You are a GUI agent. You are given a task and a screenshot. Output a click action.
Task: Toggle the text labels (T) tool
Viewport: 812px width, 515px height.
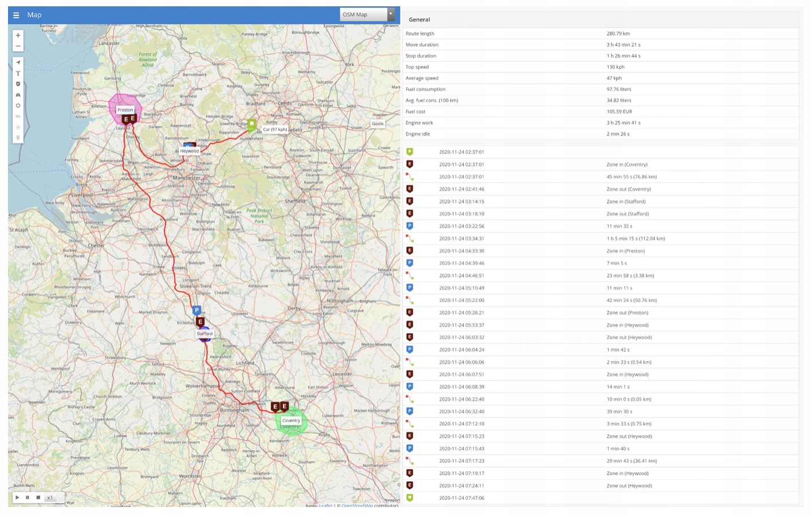(18, 73)
